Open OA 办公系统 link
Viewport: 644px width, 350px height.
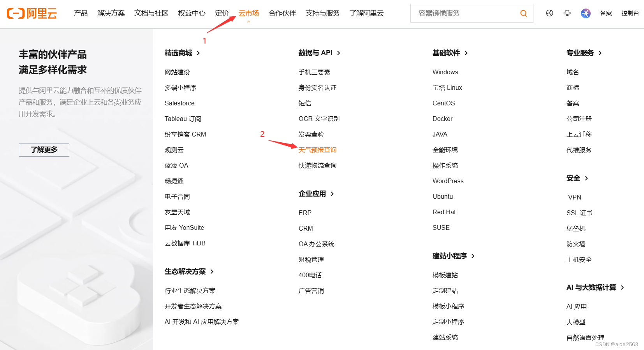pyautogui.click(x=317, y=244)
